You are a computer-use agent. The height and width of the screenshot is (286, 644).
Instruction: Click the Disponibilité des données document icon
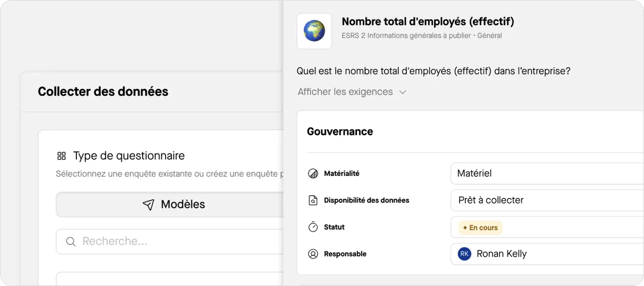coord(313,200)
